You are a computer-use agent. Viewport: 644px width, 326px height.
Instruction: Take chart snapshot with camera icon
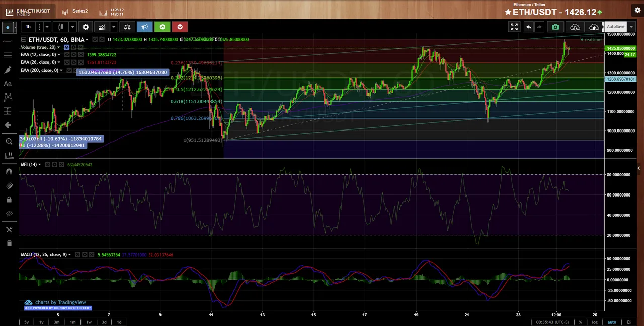pyautogui.click(x=555, y=27)
